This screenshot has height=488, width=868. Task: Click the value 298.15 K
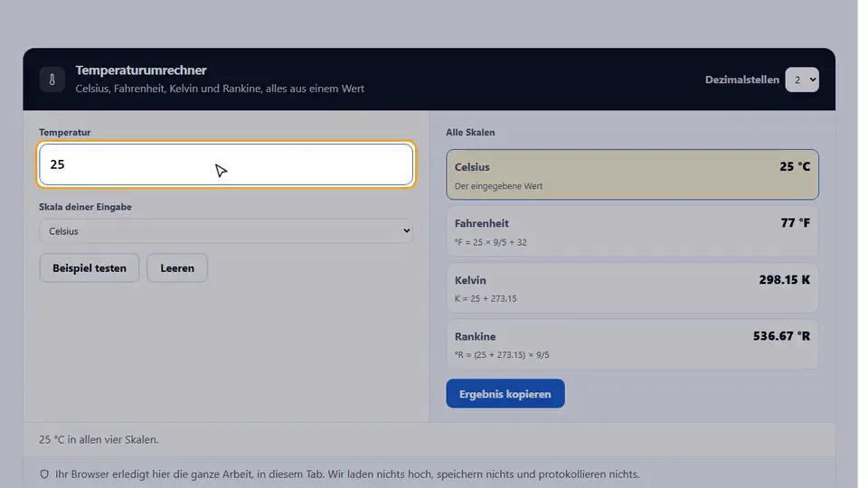tap(784, 280)
